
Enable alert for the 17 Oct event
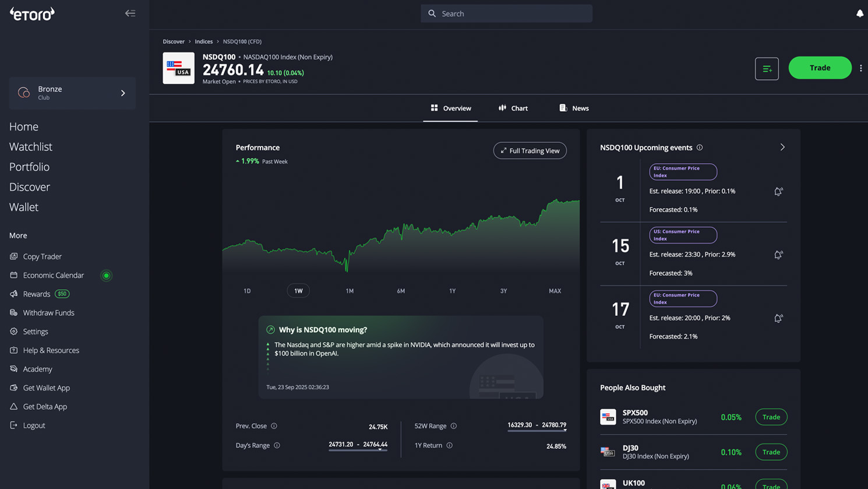(778, 319)
